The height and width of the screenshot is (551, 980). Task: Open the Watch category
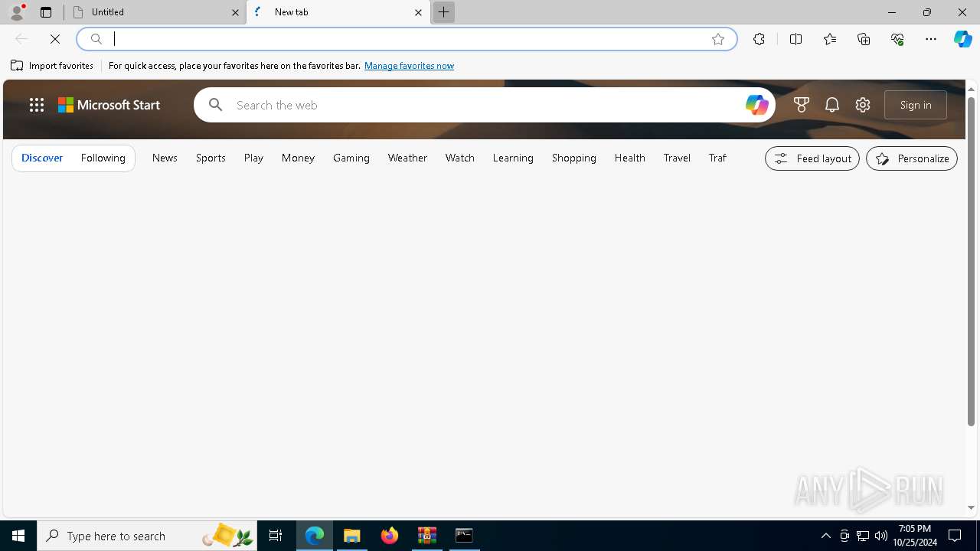click(460, 158)
